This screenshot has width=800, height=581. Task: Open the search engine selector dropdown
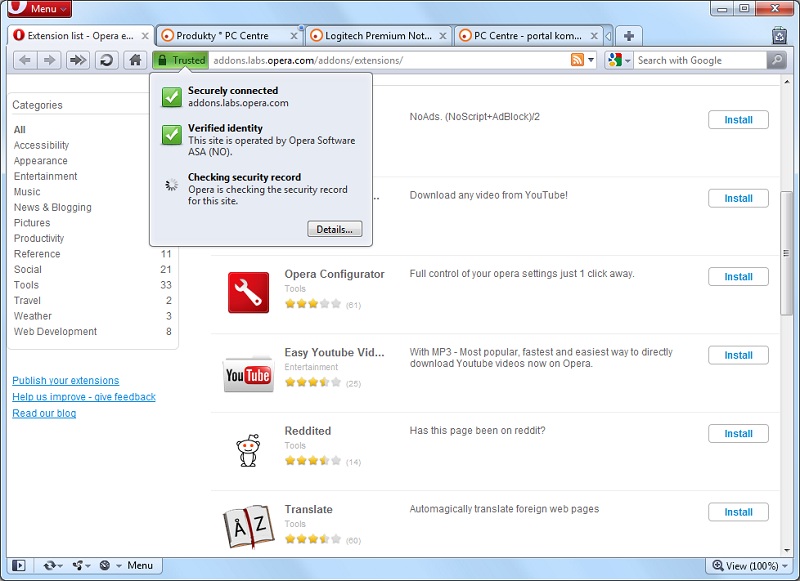click(619, 60)
